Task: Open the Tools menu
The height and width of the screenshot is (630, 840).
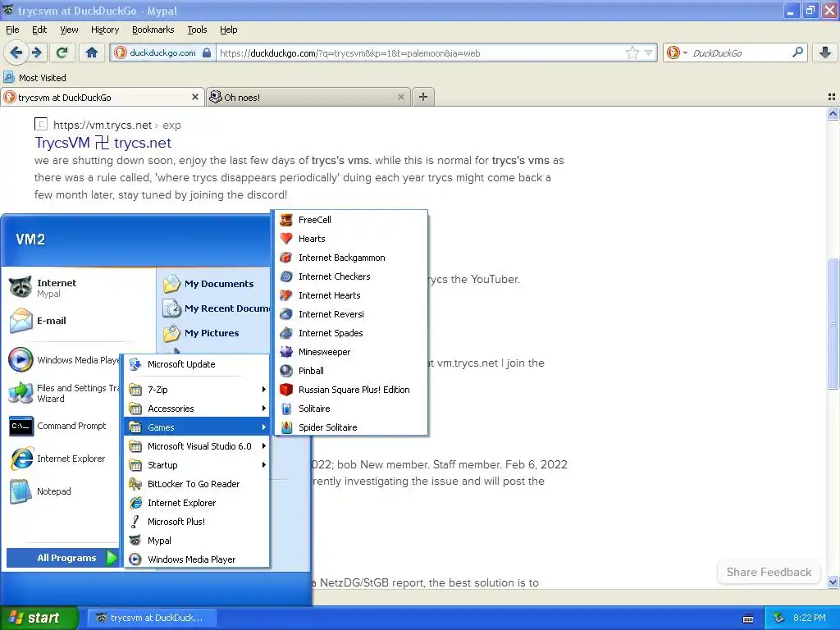Action: coord(197,30)
